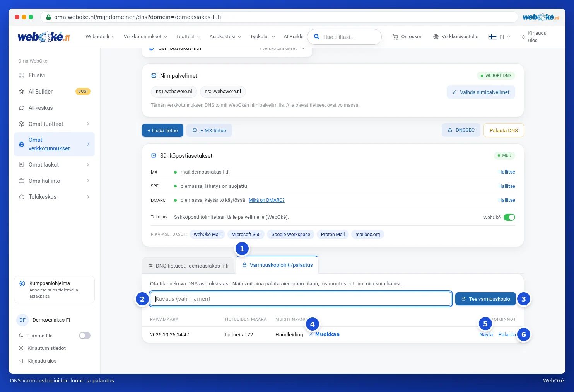Click the Tee varmuuskopio button

485,299
